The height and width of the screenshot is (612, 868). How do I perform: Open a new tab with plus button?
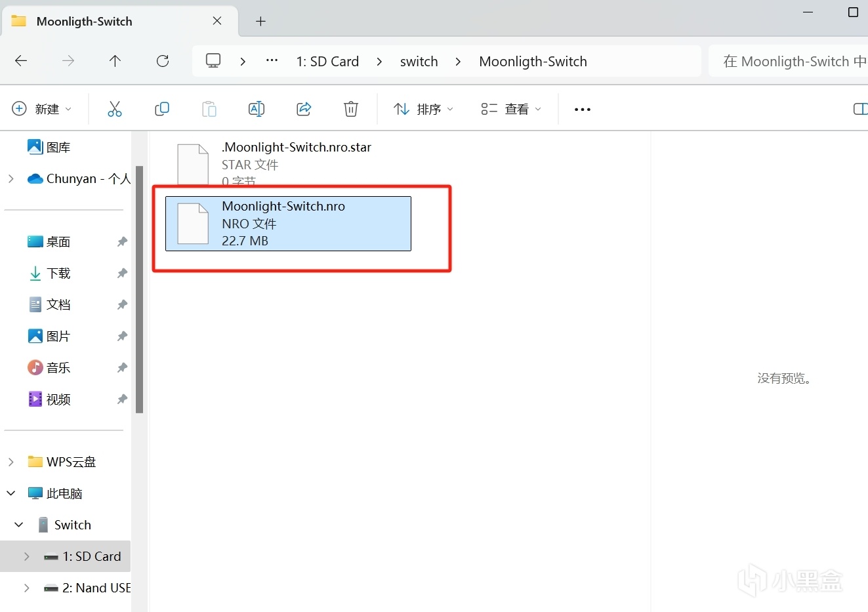pyautogui.click(x=260, y=22)
